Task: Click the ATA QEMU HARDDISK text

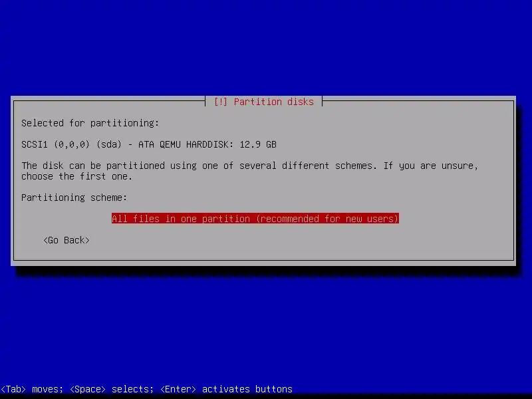Action: tap(186, 144)
